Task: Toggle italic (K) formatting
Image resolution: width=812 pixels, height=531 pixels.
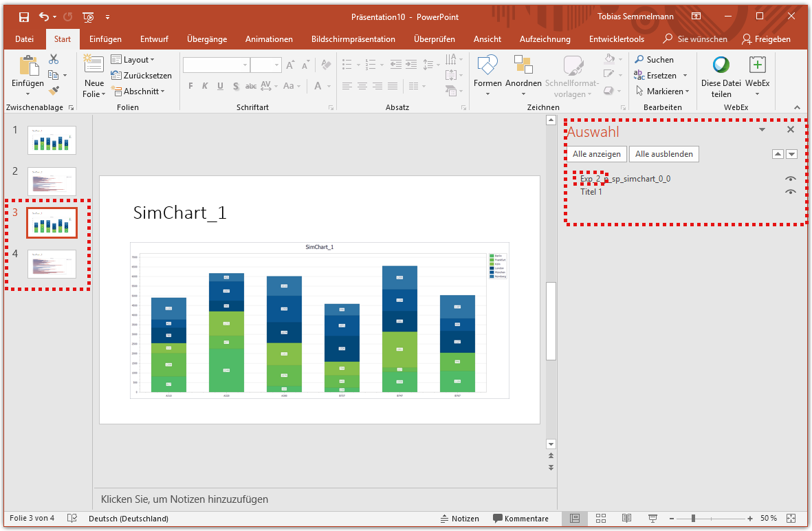Action: (205, 86)
